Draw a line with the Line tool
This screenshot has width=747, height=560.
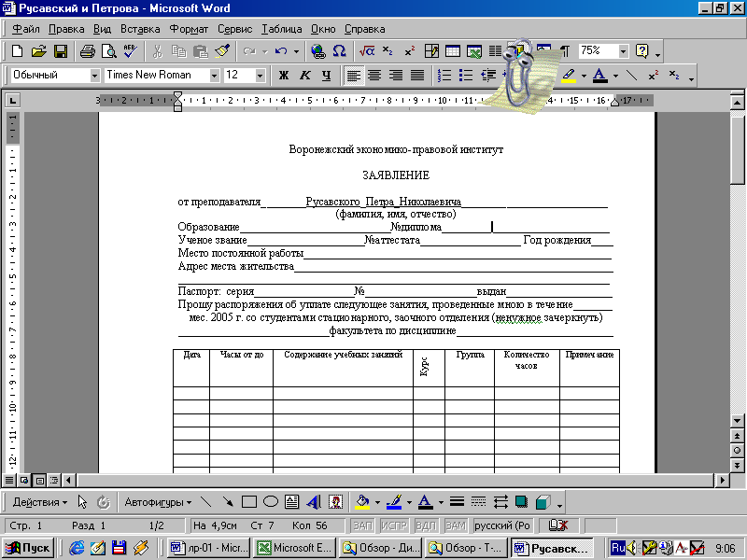(205, 502)
